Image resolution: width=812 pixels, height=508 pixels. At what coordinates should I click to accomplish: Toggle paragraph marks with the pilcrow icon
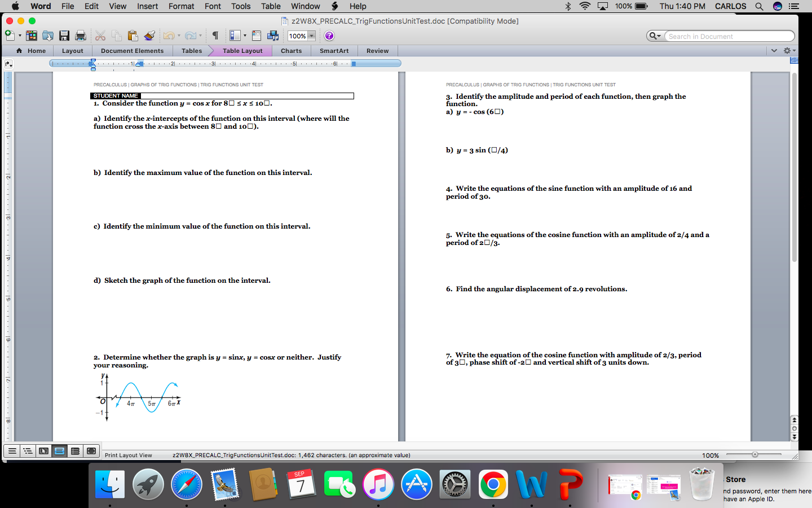pos(215,36)
